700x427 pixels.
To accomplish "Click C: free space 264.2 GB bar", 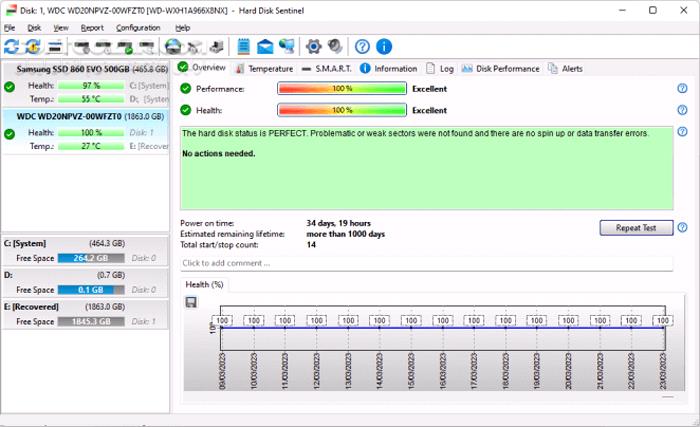I will [x=91, y=258].
